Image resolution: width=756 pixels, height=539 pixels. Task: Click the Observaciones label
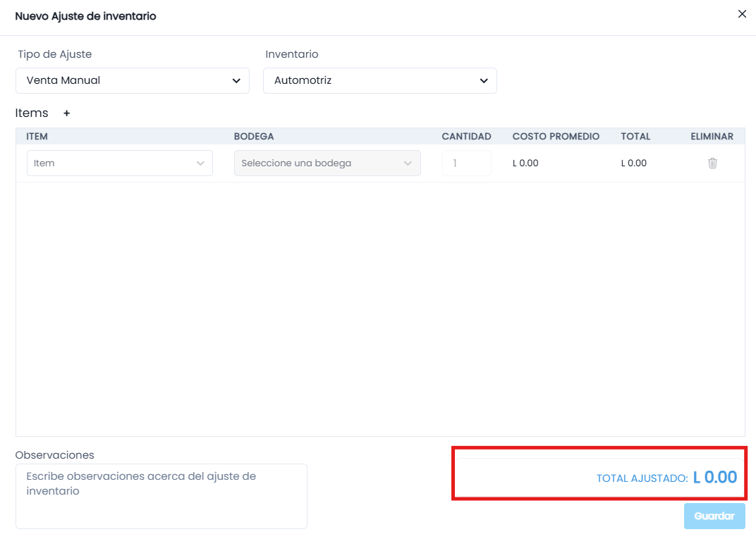pos(54,455)
